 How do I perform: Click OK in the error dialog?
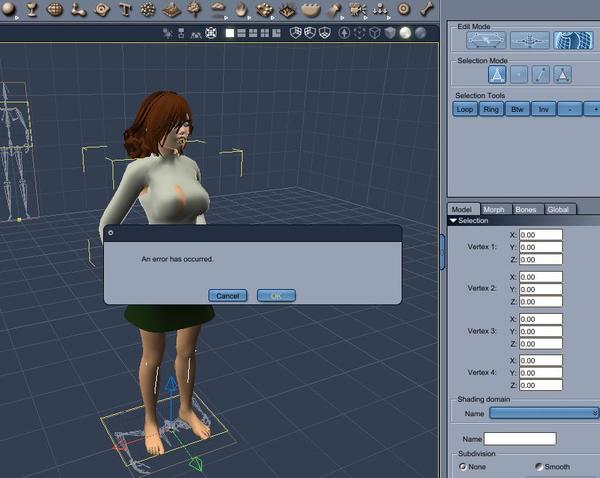point(276,296)
